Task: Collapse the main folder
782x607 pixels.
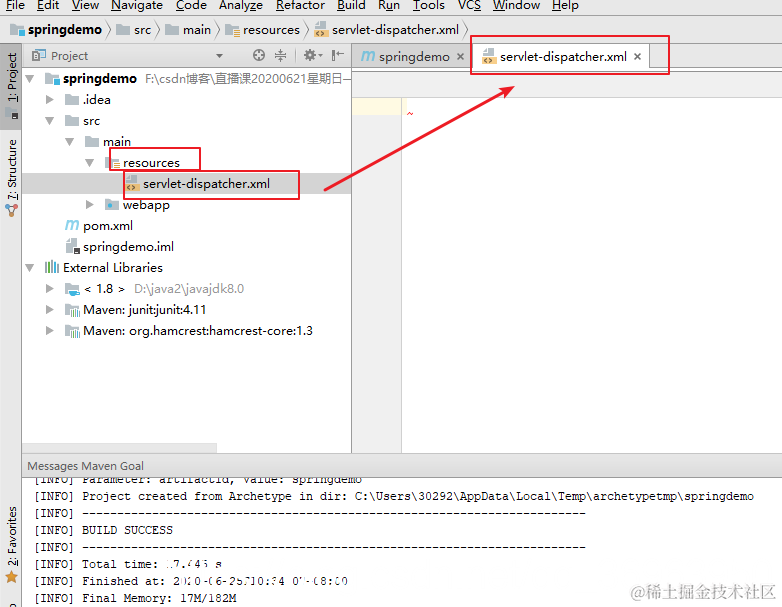Action: click(x=70, y=142)
